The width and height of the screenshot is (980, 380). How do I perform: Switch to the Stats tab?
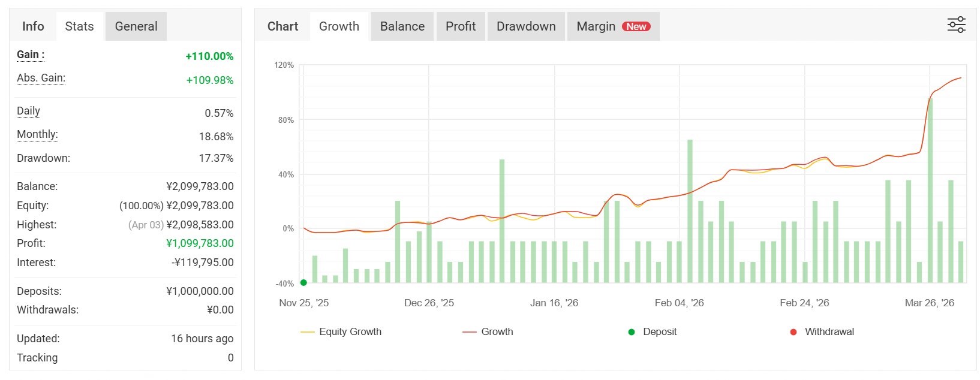(79, 26)
